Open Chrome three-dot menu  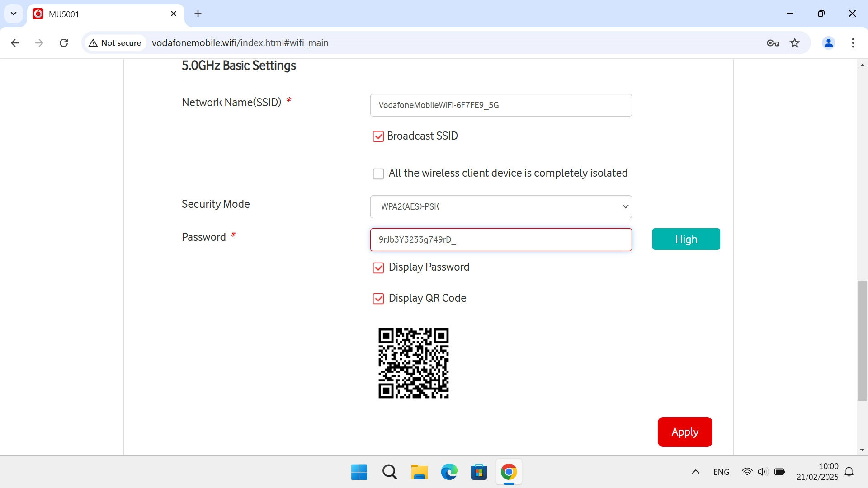pos(853,43)
